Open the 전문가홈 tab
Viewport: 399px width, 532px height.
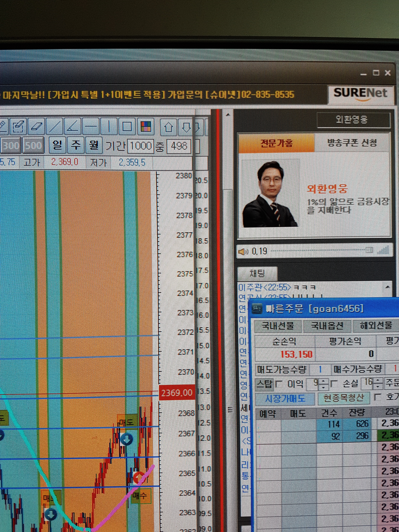(276, 143)
